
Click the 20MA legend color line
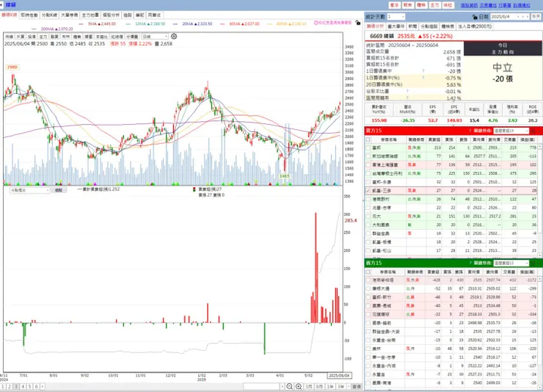(175, 24)
